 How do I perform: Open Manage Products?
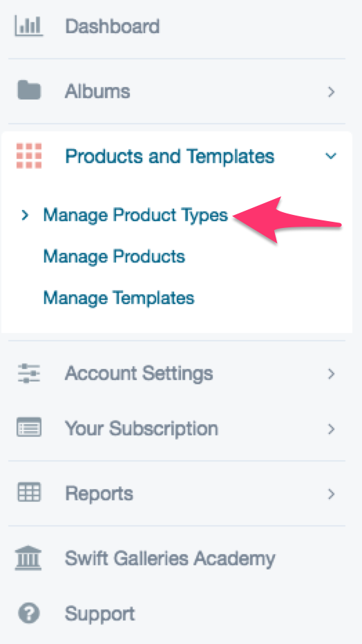(x=114, y=256)
